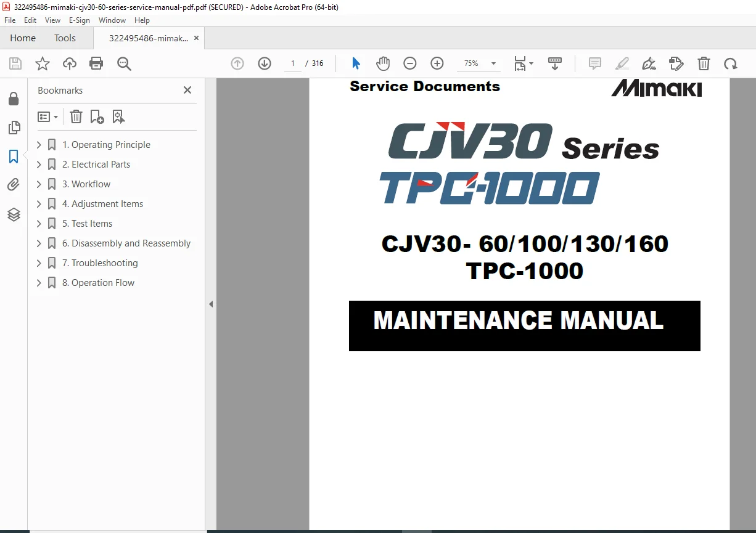This screenshot has height=533, width=756.
Task: Open the Window menu
Action: (112, 20)
